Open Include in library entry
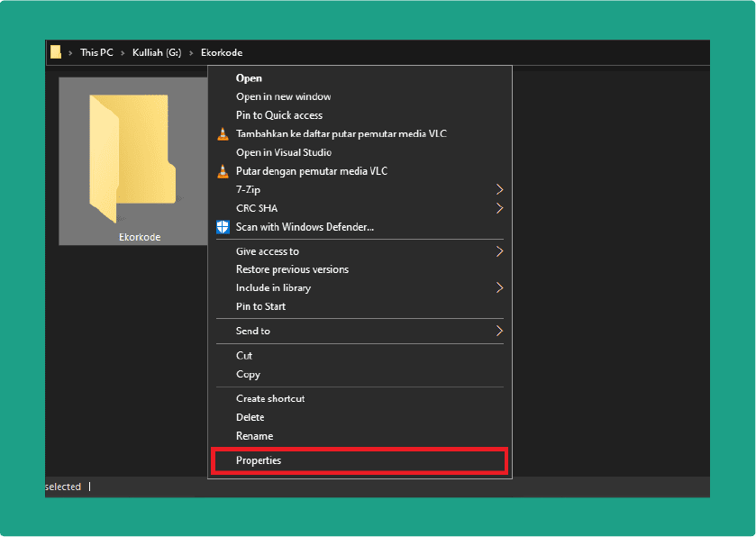The image size is (756, 537). tap(360, 287)
